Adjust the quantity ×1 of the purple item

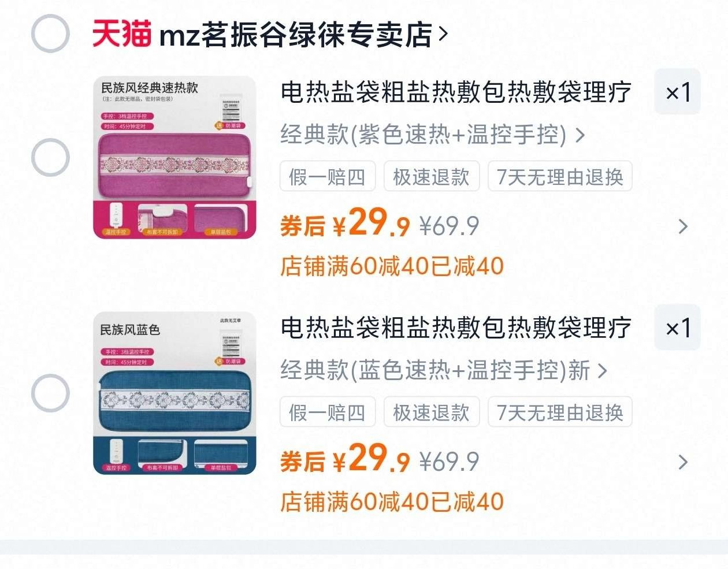(x=677, y=92)
